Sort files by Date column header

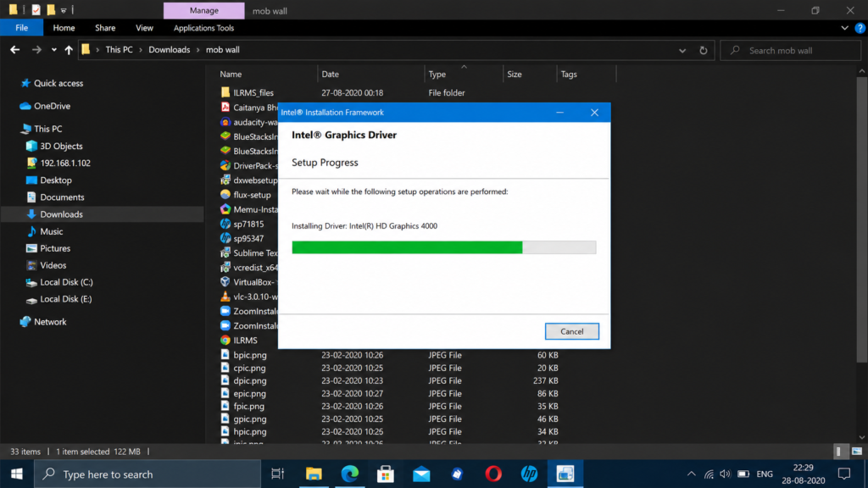[331, 75]
